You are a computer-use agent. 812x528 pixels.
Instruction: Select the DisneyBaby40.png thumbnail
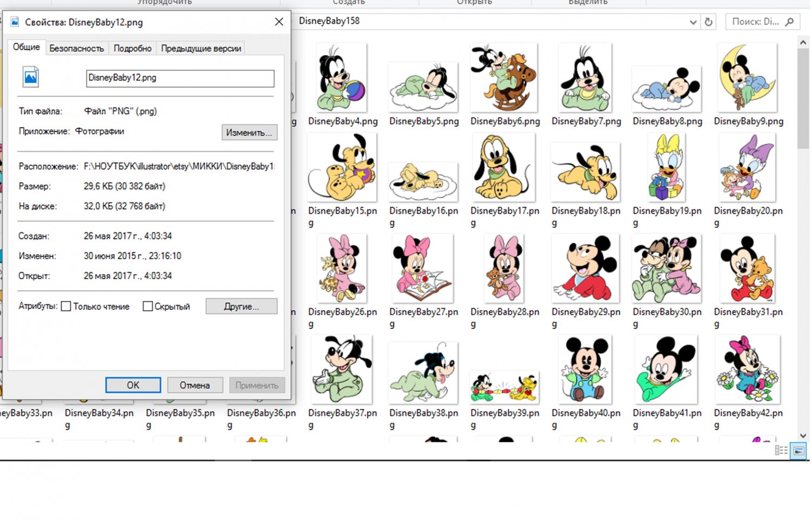pyautogui.click(x=586, y=369)
